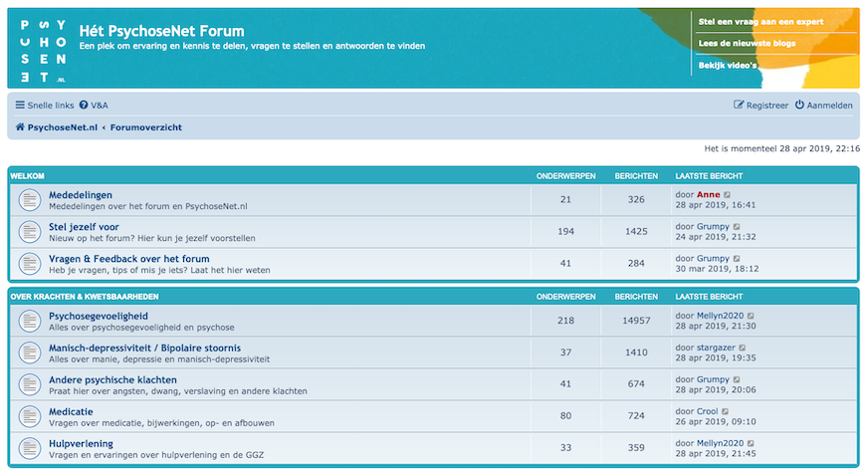Click the Medicatie forum icon
Image resolution: width=868 pixels, height=471 pixels.
pos(30,417)
